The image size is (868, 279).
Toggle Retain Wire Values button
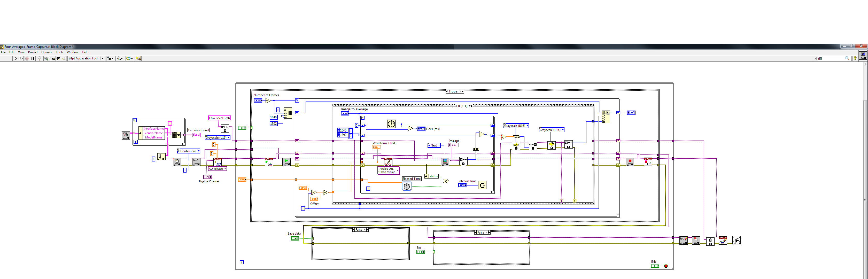(46, 58)
